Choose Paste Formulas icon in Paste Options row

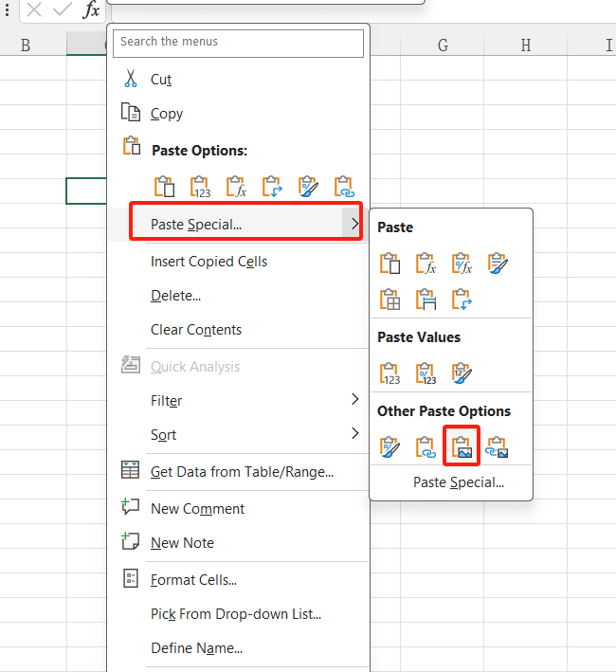(x=236, y=186)
